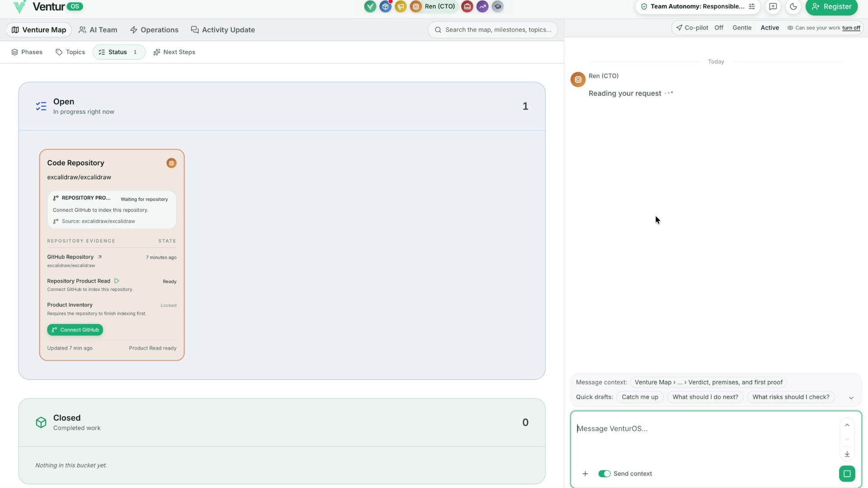This screenshot has height=488, width=868.
Task: Open the Venture Map tab
Action: (39, 30)
